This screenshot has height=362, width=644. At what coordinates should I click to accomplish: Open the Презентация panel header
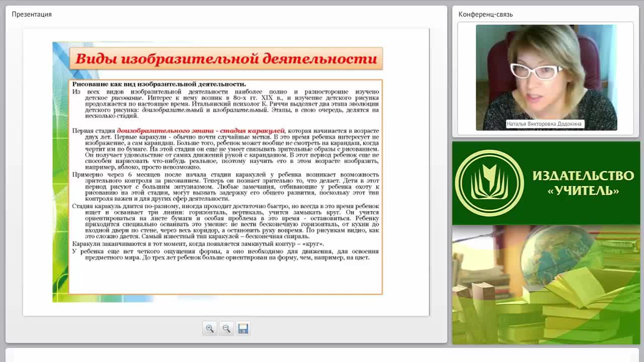32,14
